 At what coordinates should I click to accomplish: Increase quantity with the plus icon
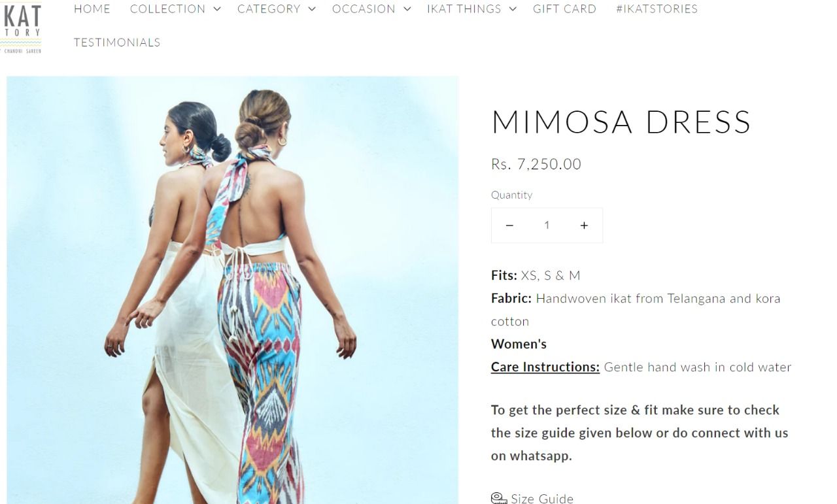[584, 226]
